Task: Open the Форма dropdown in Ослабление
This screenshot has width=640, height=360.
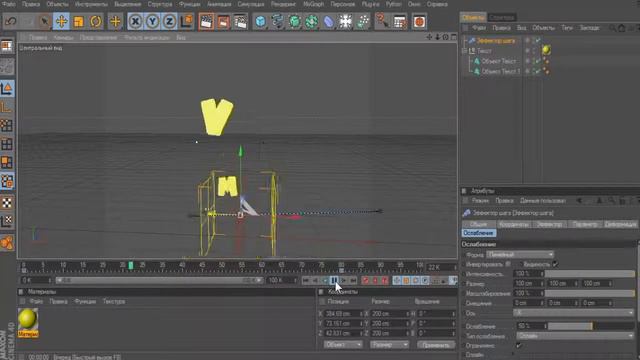Action: pyautogui.click(x=520, y=255)
